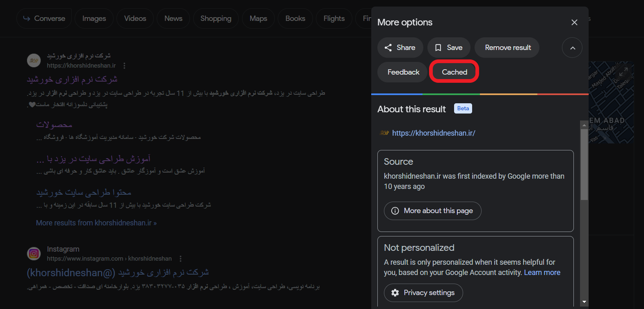Click the map preview thumbnail

coord(611,102)
